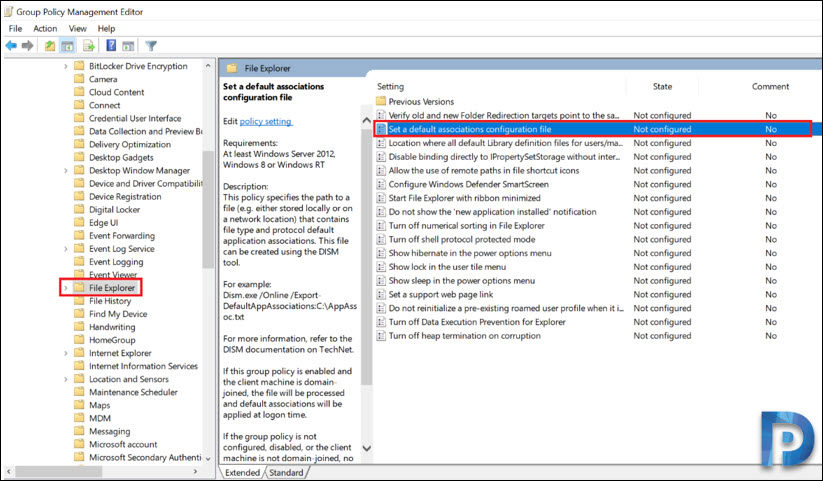Screen dimensions: 823x481
Task: Switch to the Extended tab
Action: (x=242, y=473)
